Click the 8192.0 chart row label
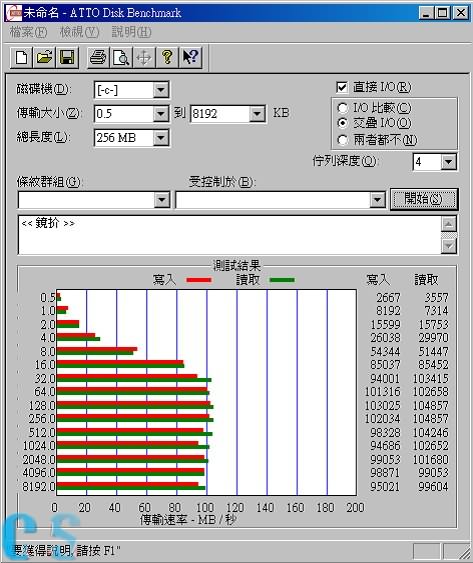 39,487
